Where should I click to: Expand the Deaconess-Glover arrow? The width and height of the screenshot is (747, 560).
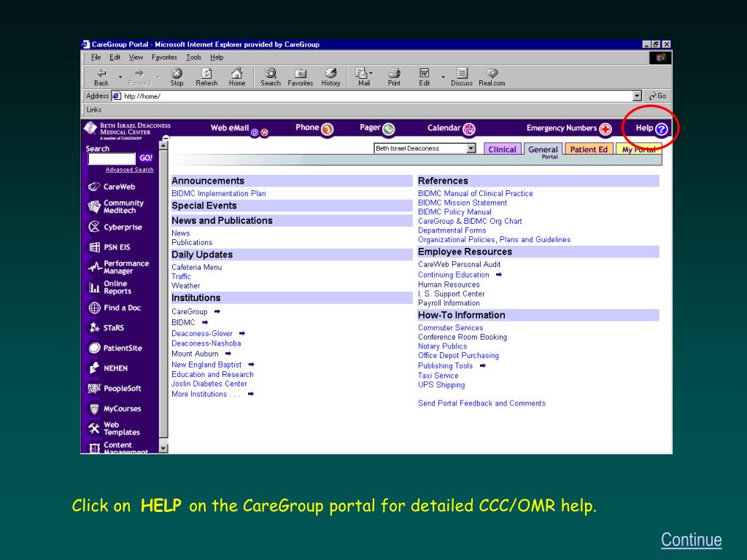(x=242, y=333)
